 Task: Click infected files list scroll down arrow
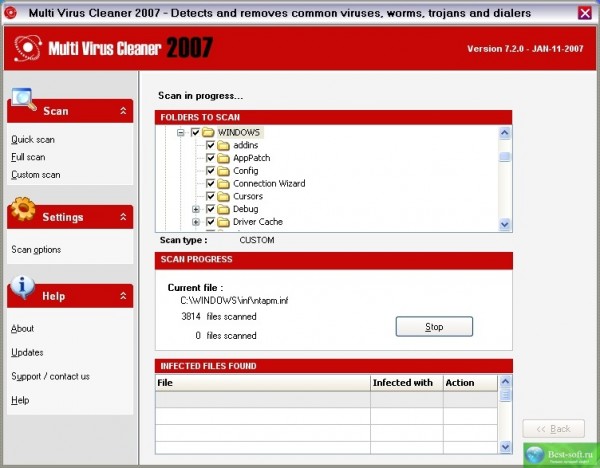pyautogui.click(x=505, y=447)
